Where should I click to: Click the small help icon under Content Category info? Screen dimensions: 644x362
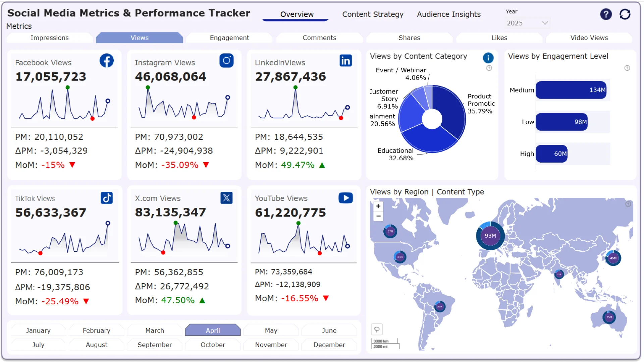[x=489, y=68]
